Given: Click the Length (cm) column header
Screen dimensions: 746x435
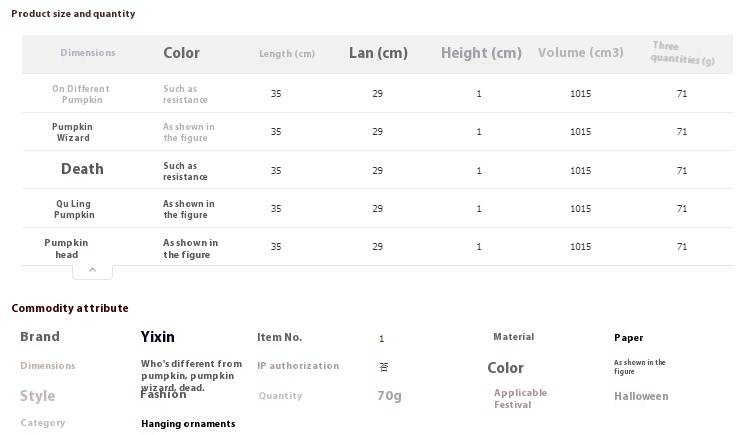Looking at the screenshot, I should click(x=287, y=54).
